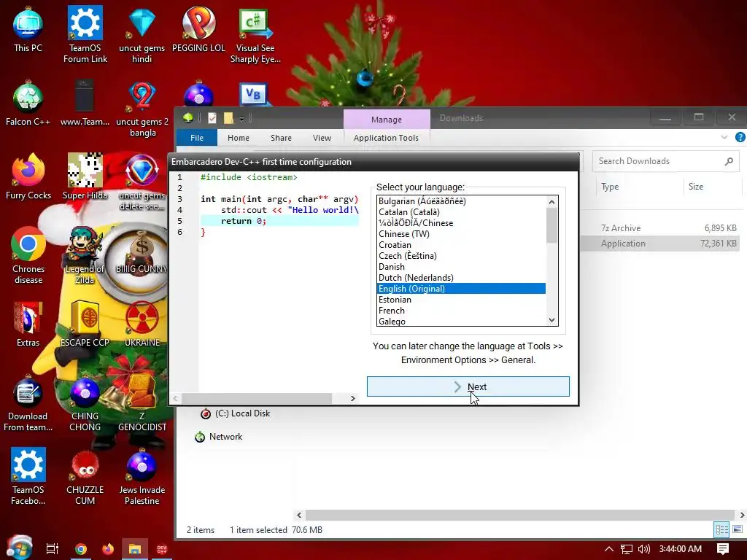Open TeamOS Forum Link shortcut
This screenshot has width=747, height=560.
85,34
